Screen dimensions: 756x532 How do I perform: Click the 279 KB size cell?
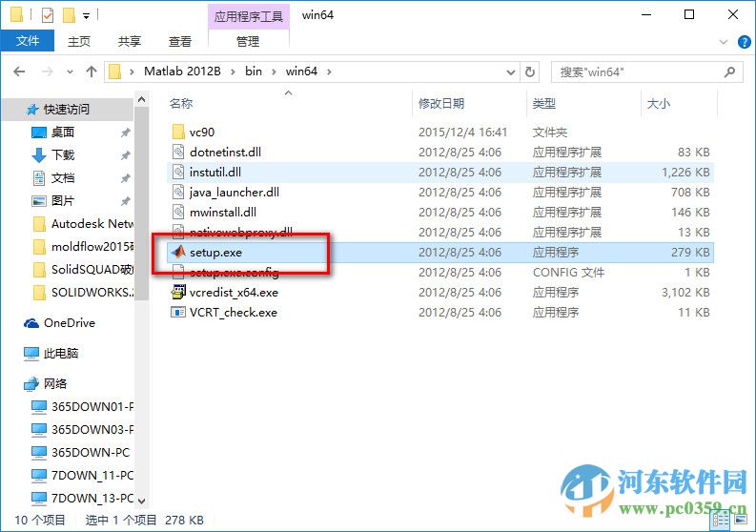[690, 252]
